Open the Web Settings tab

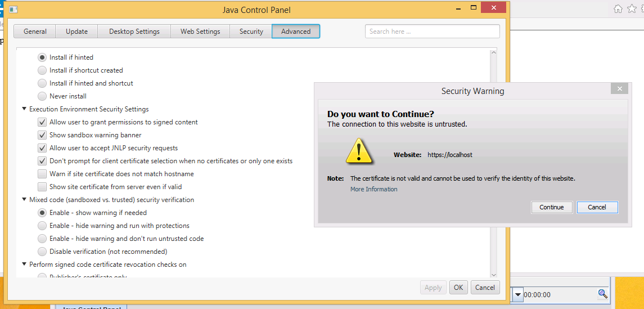coord(200,32)
